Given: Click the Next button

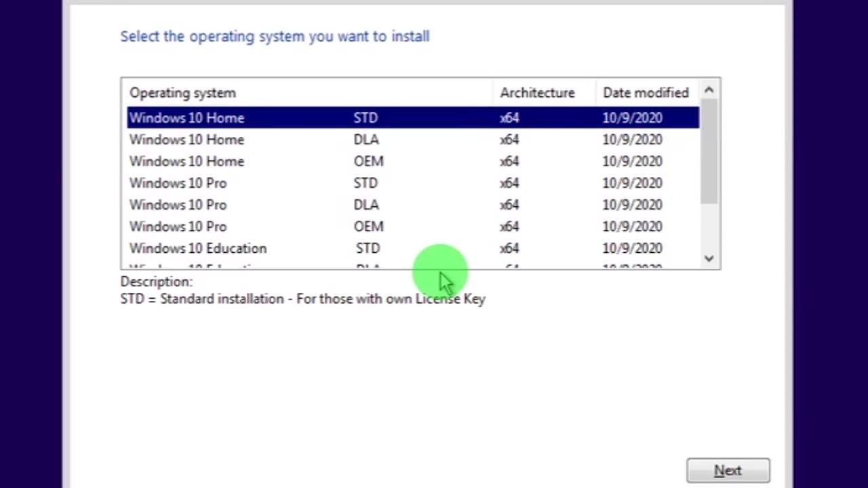Looking at the screenshot, I should pyautogui.click(x=728, y=470).
